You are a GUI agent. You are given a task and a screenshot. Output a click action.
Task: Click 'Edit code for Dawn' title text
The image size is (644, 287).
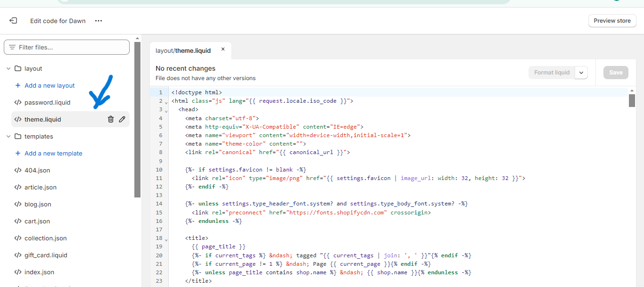pos(58,21)
